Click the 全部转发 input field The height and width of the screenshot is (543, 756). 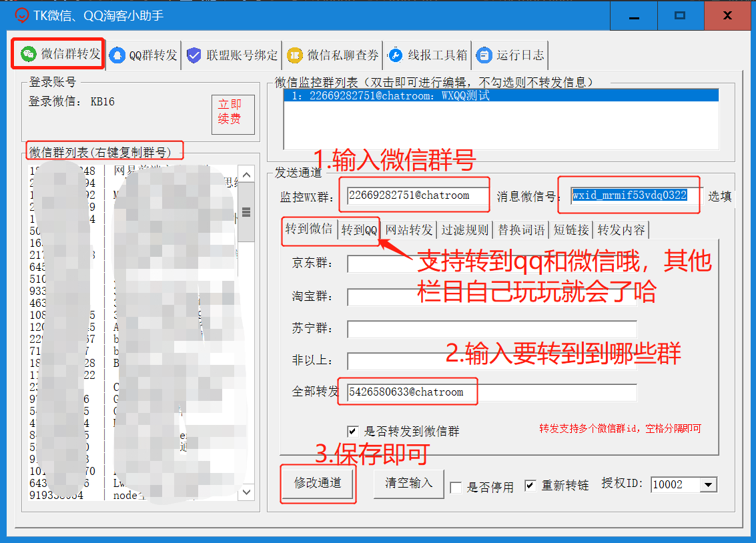click(492, 392)
